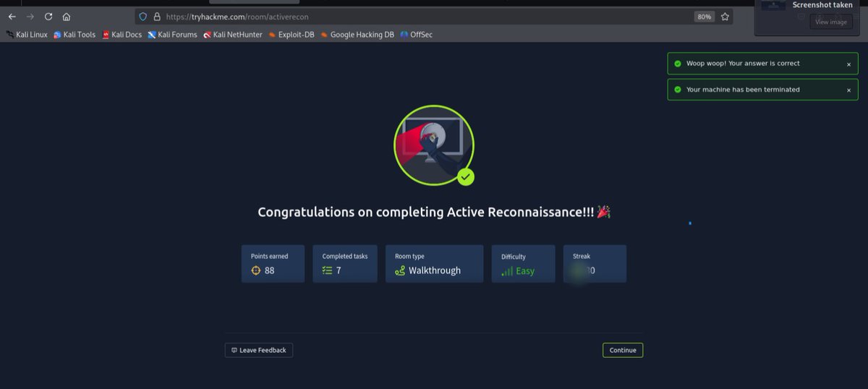Click the Streak card

coord(595,263)
